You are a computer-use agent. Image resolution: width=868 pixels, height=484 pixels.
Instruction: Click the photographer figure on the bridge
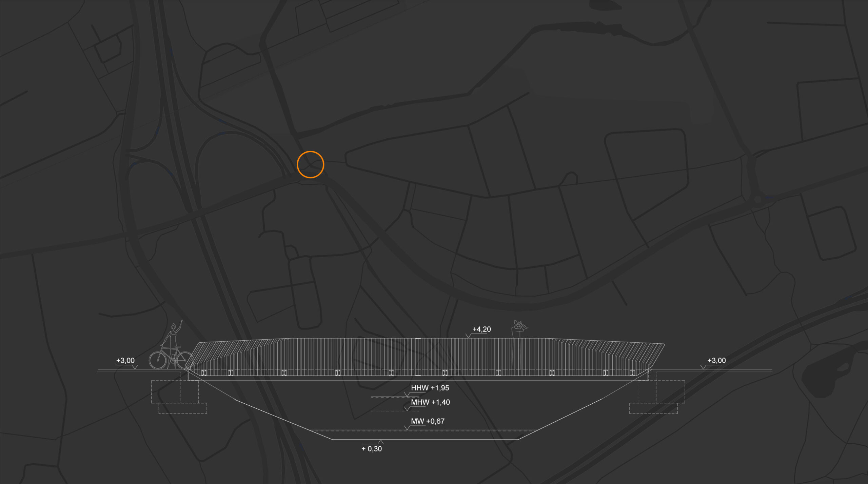pos(519,329)
